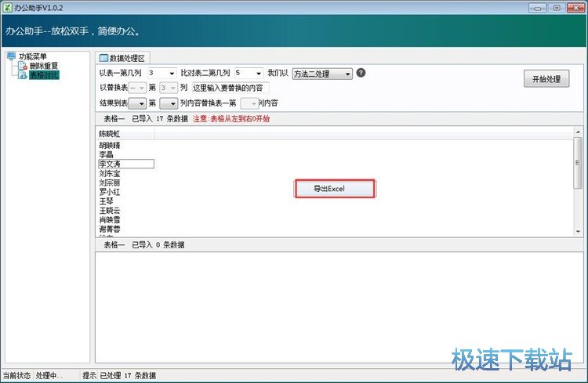
Task: Maximize the 办公助手 window
Action: click(x=557, y=8)
